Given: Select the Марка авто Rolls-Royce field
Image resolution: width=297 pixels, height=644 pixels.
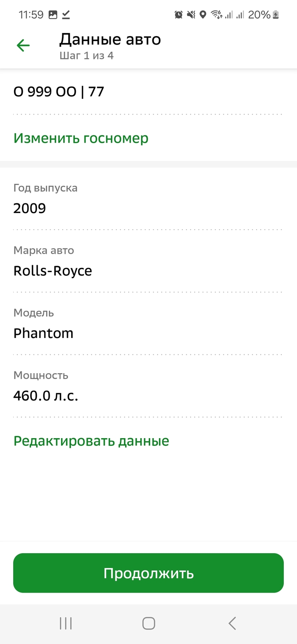Looking at the screenshot, I should pos(148,262).
